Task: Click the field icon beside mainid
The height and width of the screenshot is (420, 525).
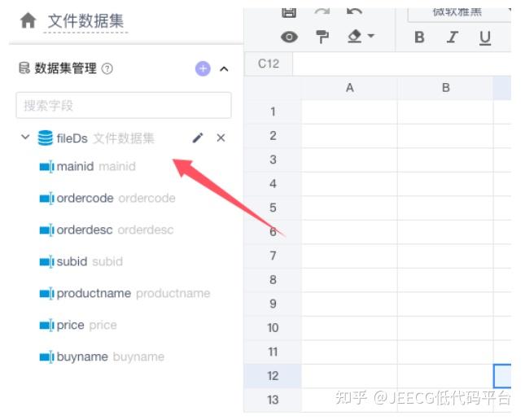Action: (x=46, y=167)
